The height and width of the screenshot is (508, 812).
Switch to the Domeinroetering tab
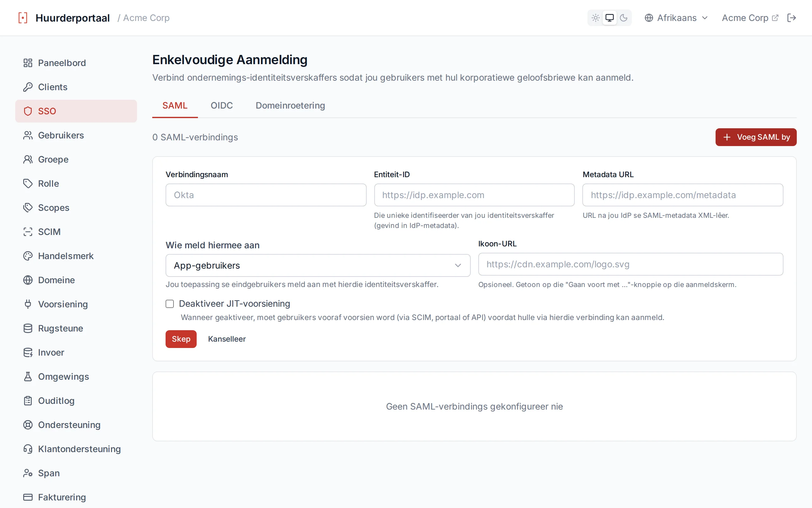click(290, 106)
